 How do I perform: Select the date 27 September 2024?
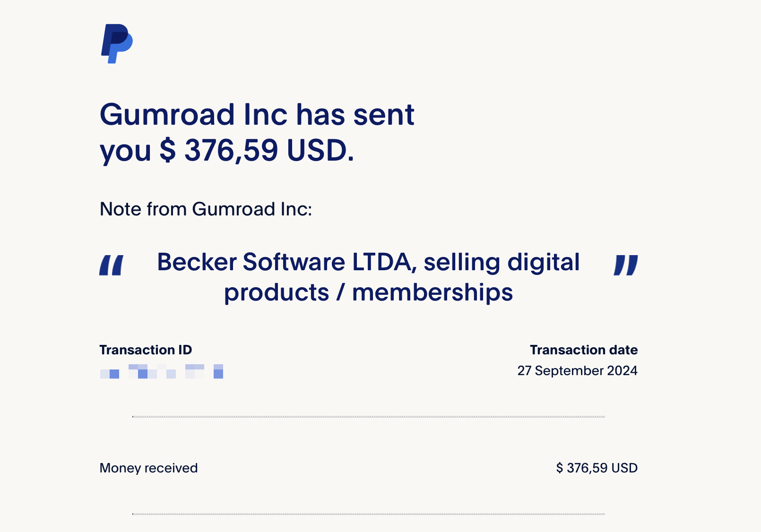click(577, 371)
